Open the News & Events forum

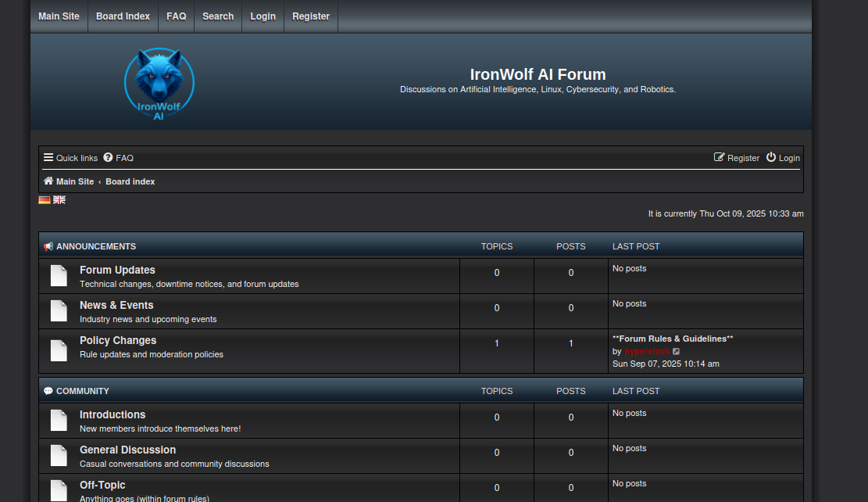tap(116, 305)
